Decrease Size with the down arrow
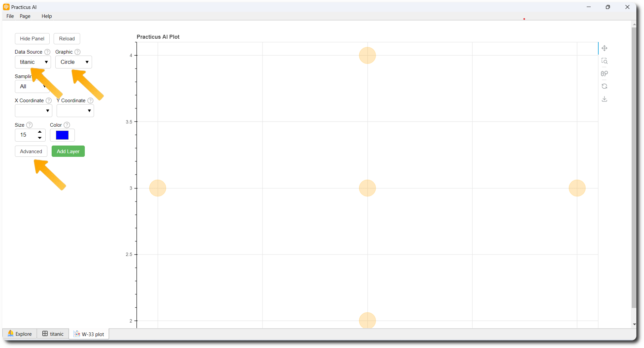The width and height of the screenshot is (644, 348). (40, 138)
